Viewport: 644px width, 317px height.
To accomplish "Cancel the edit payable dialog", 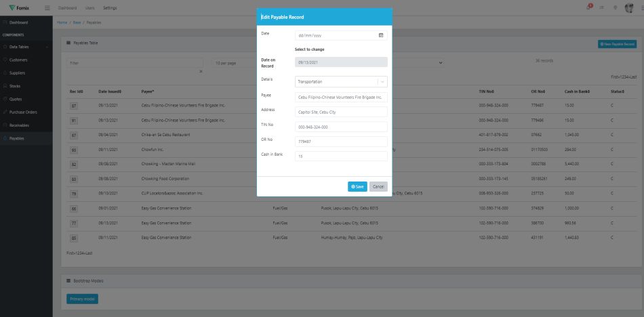I will [378, 186].
